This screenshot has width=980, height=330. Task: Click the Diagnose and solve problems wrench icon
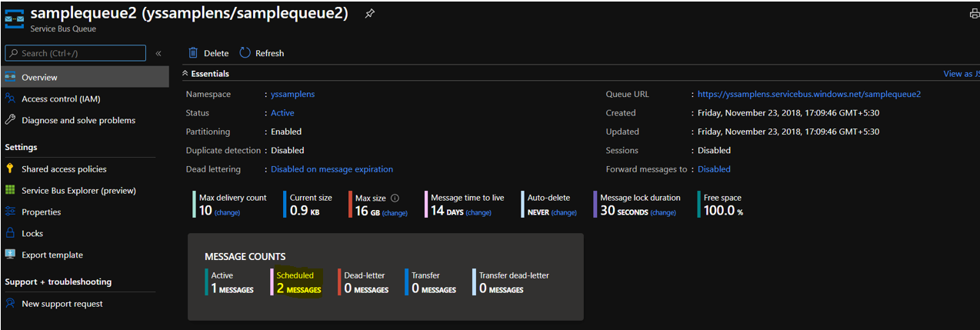[x=10, y=120]
